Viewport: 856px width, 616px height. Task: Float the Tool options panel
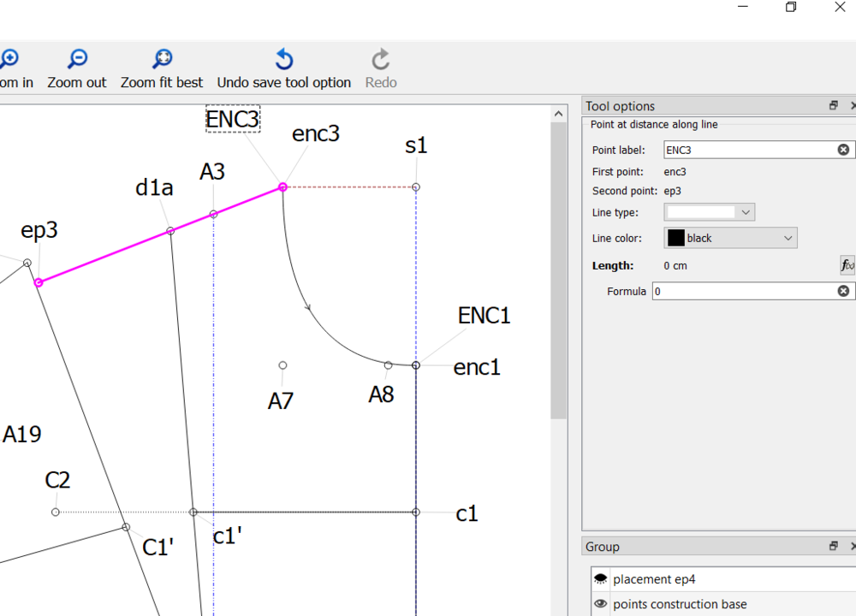pos(834,105)
